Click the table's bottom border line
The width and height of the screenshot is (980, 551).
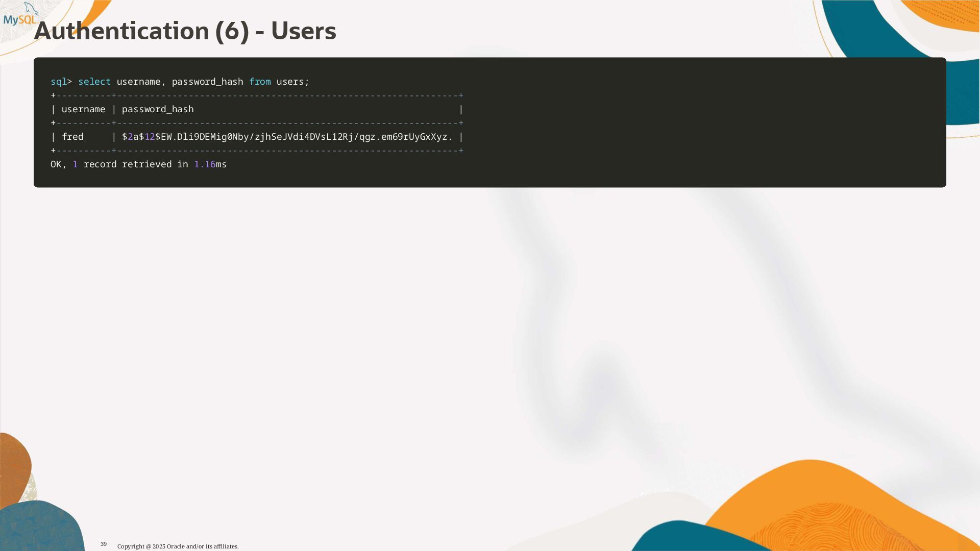point(257,151)
